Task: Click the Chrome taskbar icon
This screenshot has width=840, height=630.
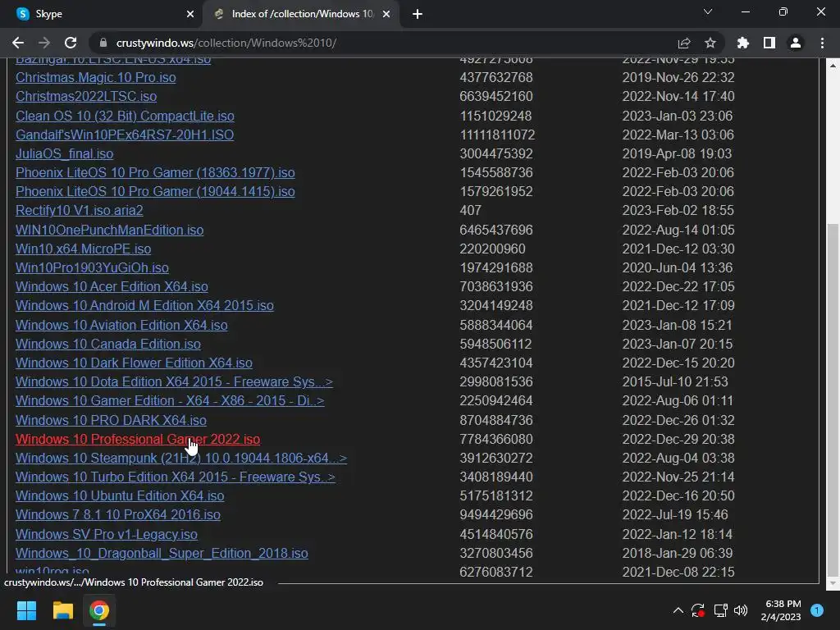Action: coord(99,610)
